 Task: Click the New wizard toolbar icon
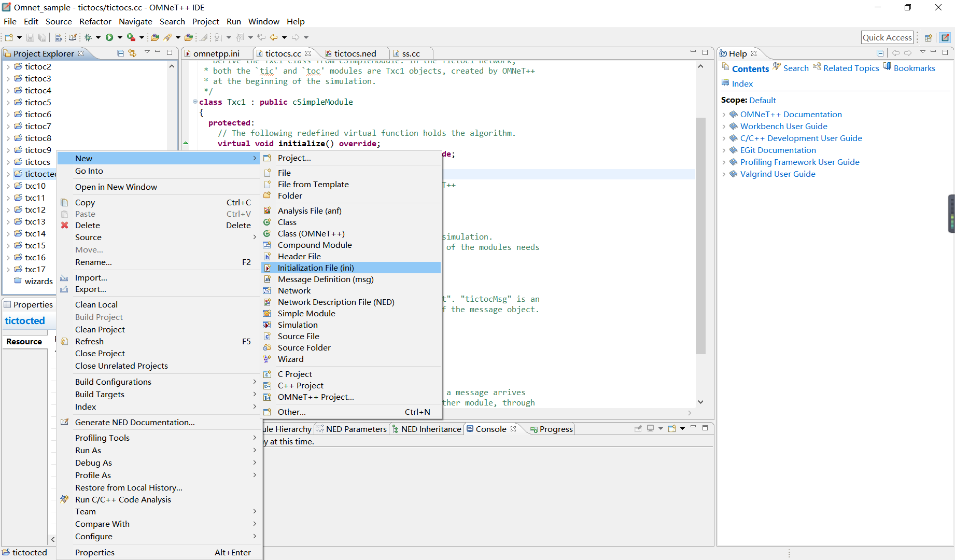click(9, 37)
